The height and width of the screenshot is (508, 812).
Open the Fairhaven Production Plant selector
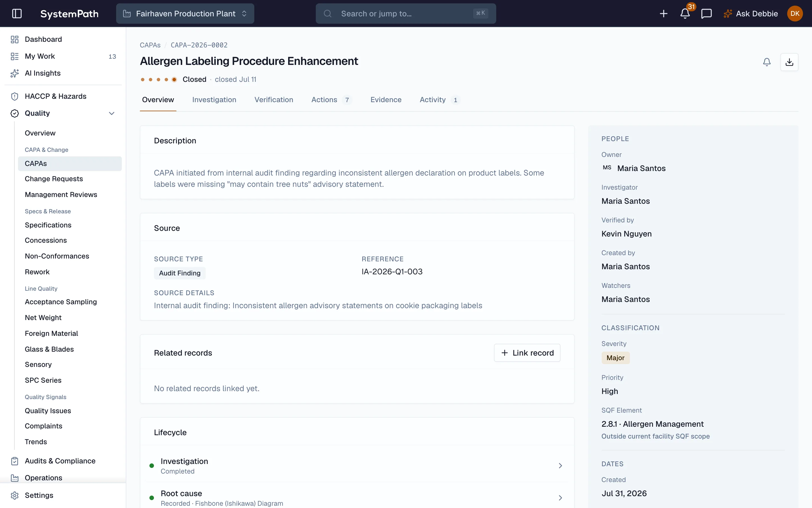[185, 14]
